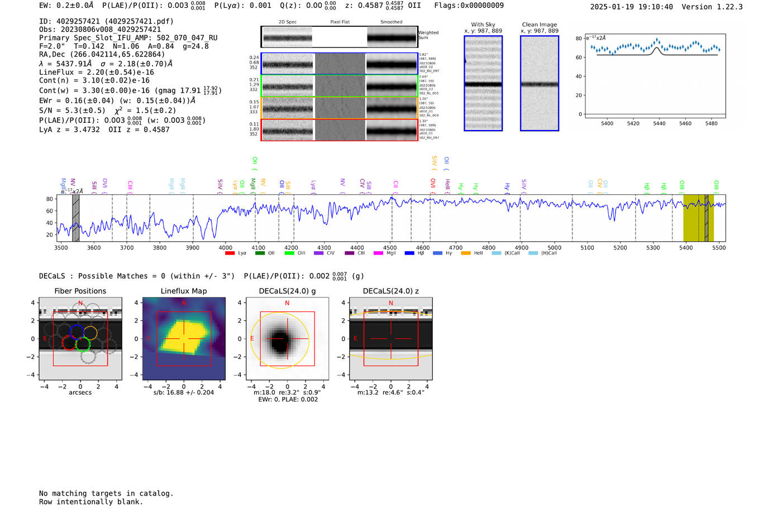Click the gray hatched band near 3550
Image resolution: width=782 pixels, height=532 pixels.
(x=75, y=218)
